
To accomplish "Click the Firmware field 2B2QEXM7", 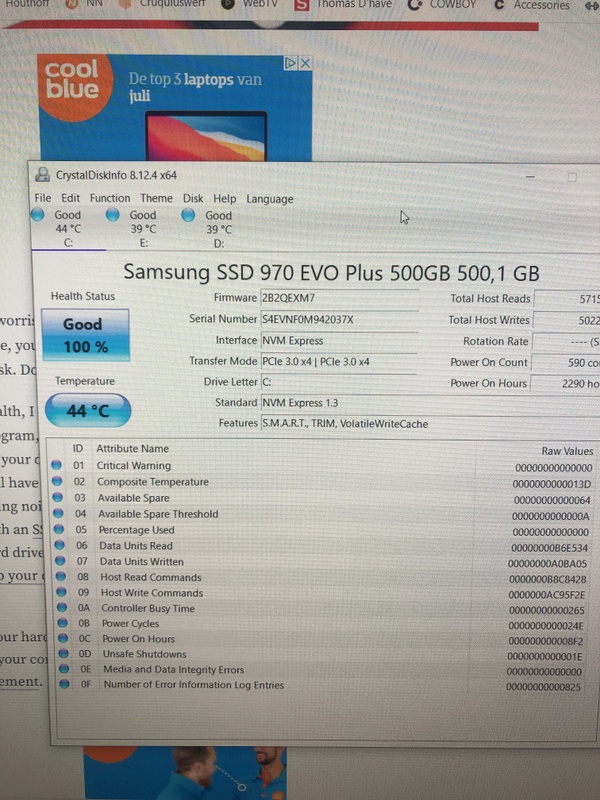I will point(339,298).
